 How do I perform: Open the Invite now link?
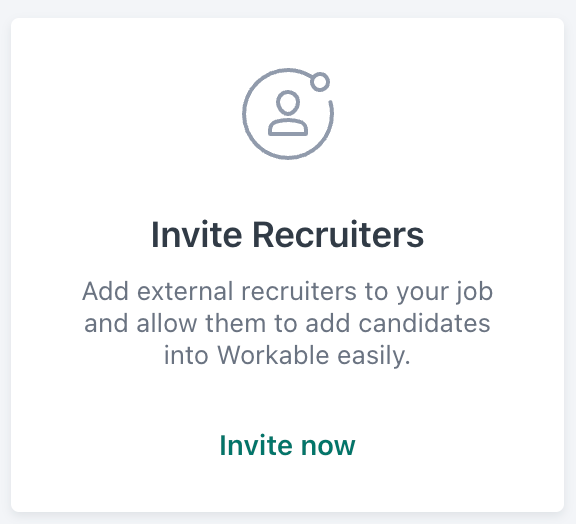(x=287, y=445)
